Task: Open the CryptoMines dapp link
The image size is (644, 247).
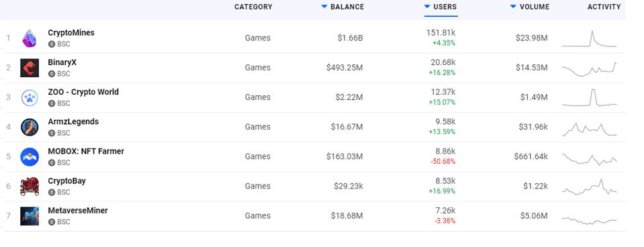Action: (71, 33)
